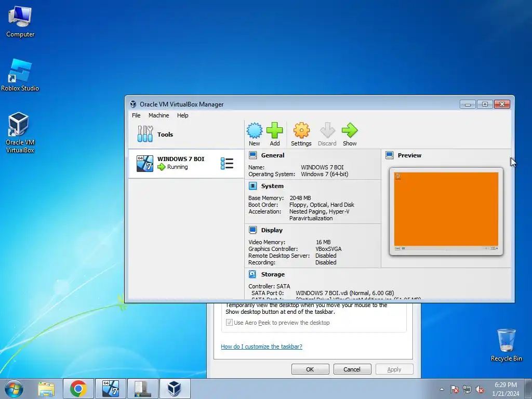The height and width of the screenshot is (399, 532).
Task: Click the Storage section disk icon
Action: [x=253, y=274]
